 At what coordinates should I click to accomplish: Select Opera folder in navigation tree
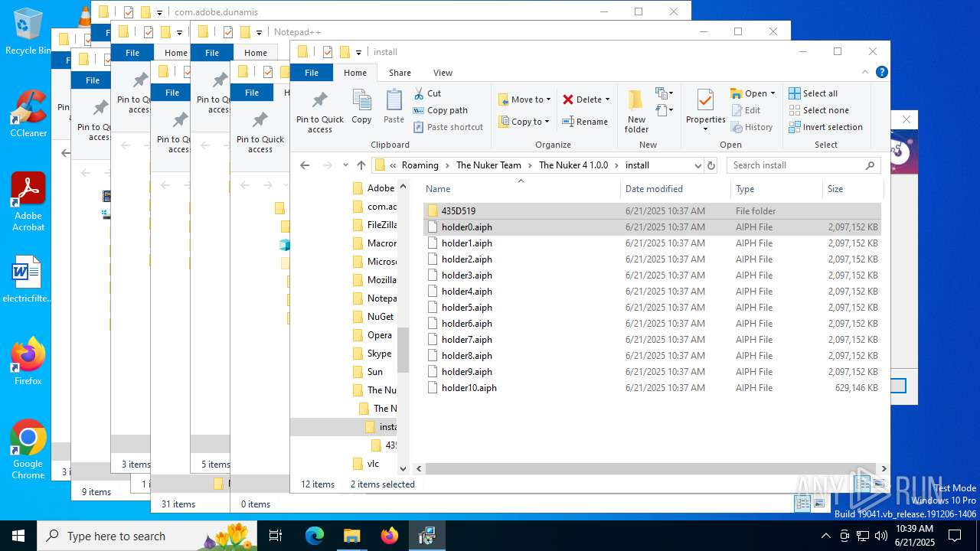(x=372, y=335)
